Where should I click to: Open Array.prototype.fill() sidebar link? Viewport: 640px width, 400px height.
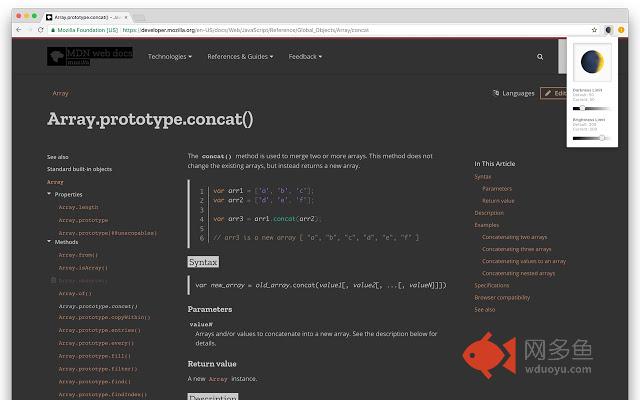click(95, 356)
